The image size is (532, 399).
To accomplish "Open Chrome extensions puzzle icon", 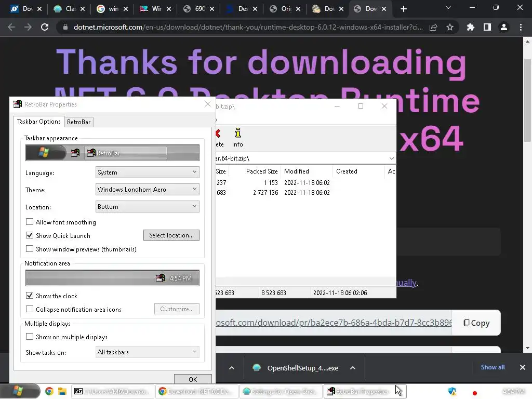I will (470, 27).
